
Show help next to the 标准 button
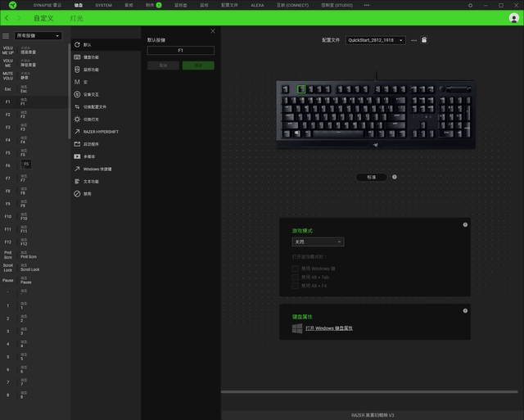click(395, 177)
